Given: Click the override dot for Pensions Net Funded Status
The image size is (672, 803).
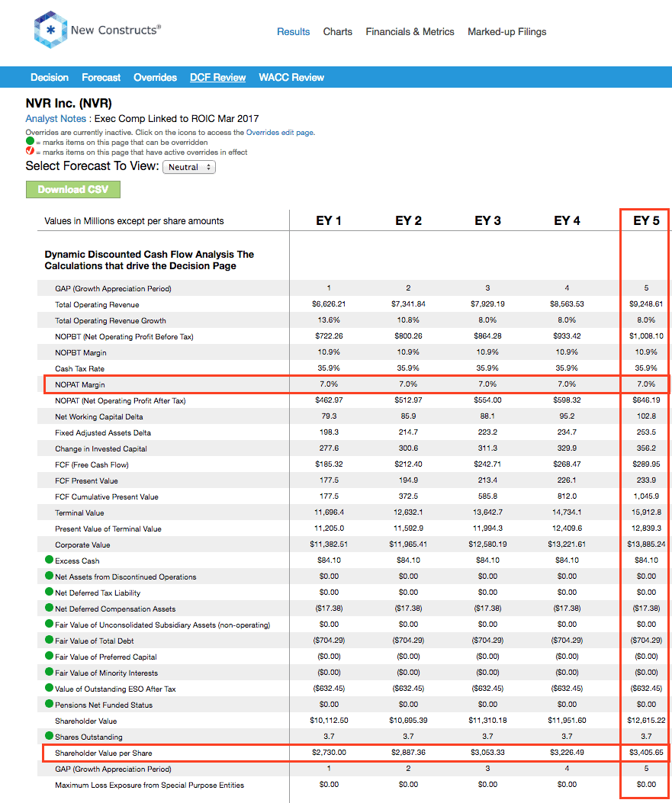Looking at the screenshot, I should [x=49, y=704].
